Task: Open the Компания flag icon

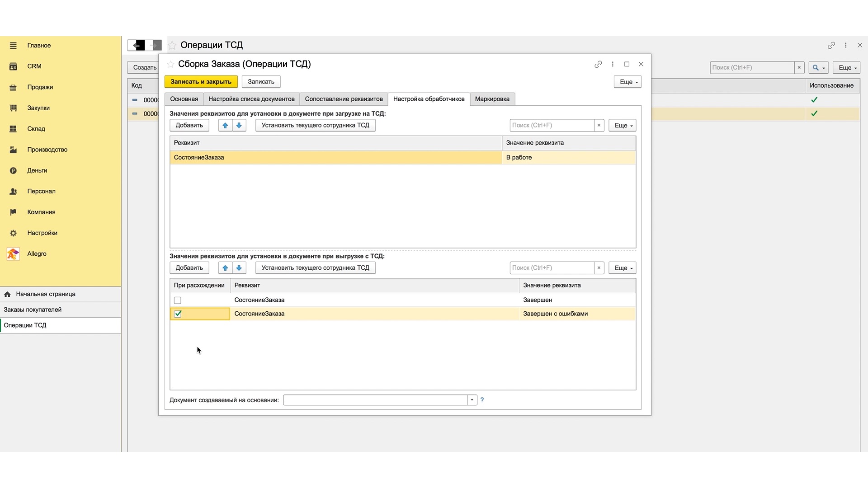Action: 13,212
